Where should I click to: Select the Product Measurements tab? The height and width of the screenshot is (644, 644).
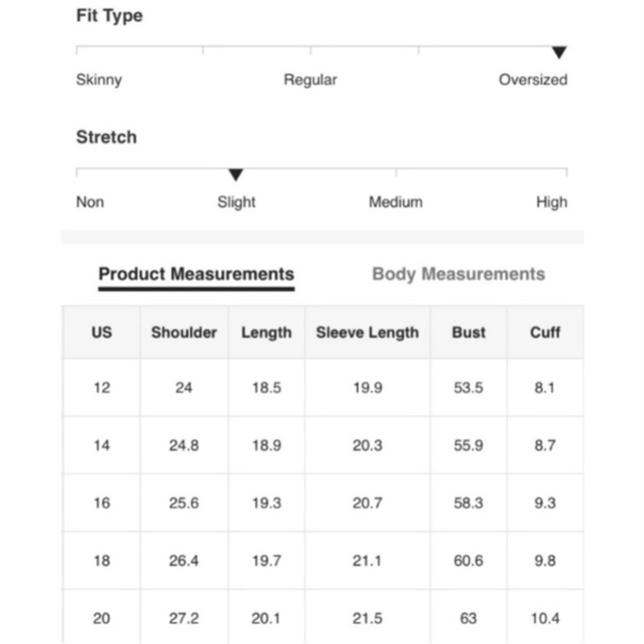pyautogui.click(x=196, y=274)
